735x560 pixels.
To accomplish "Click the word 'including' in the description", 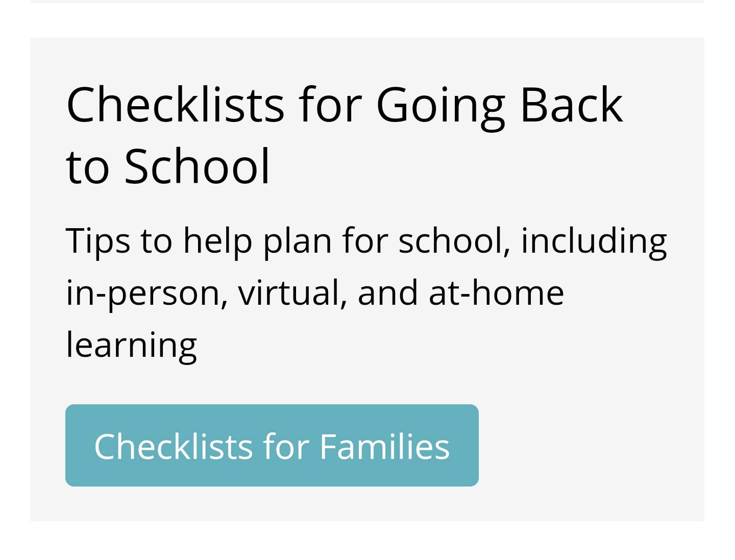I will [x=594, y=241].
